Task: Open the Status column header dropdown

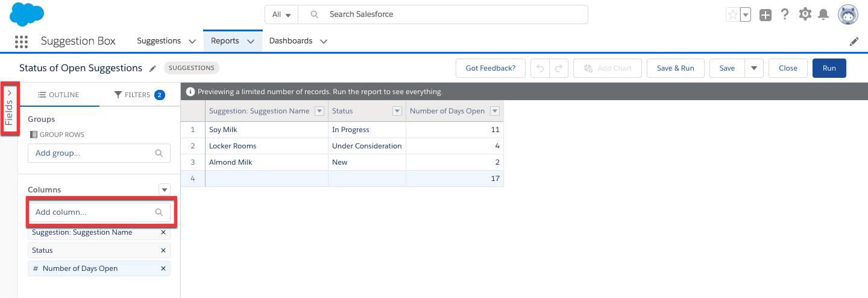Action: [397, 111]
